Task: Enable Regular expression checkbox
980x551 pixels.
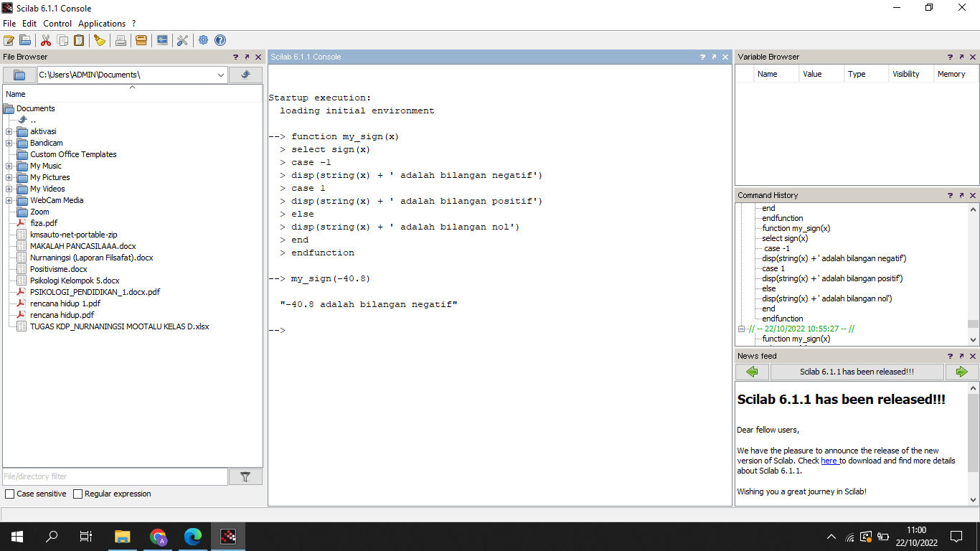Action: pos(77,494)
